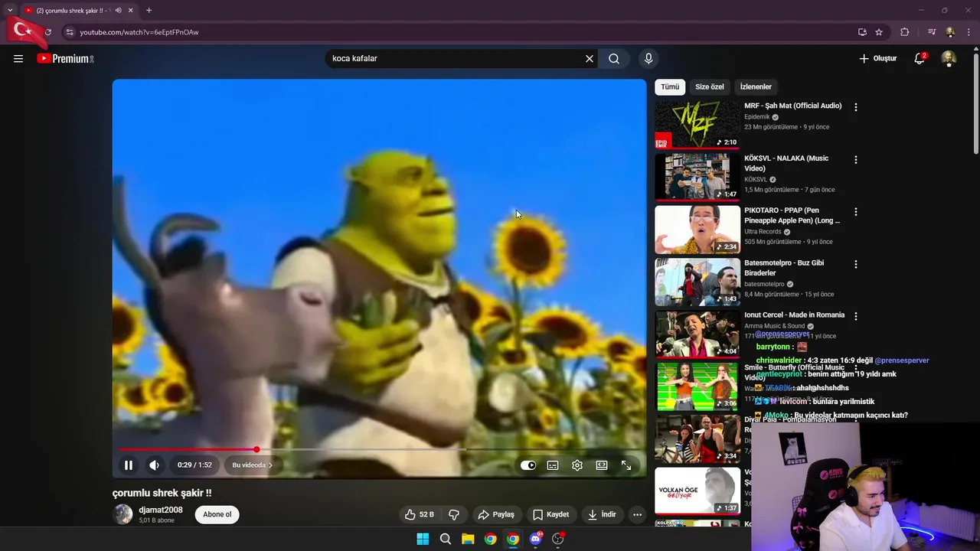
Task: Click the browser address bar URL
Action: pyautogui.click(x=139, y=32)
